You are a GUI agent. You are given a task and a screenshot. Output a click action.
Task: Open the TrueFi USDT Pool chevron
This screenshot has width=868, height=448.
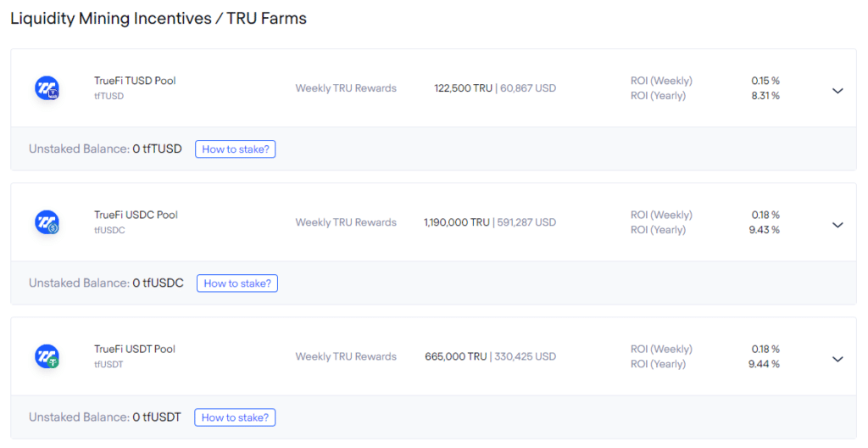coord(837,359)
